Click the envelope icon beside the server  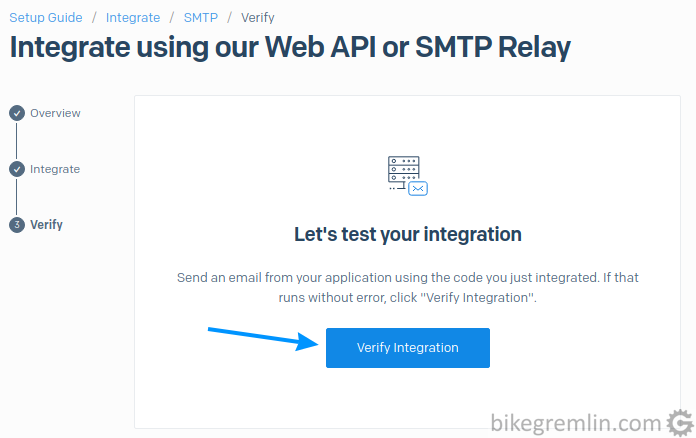click(x=418, y=189)
